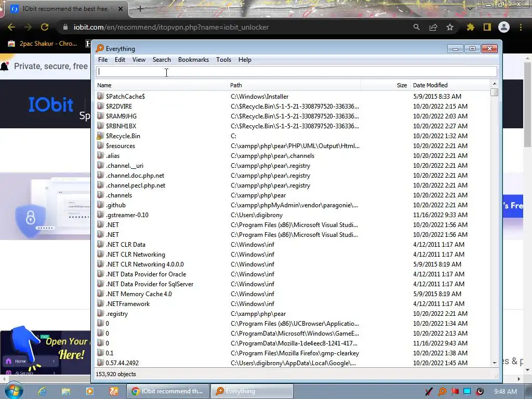Open the 2pac Shakur bookmark
Viewport: 532px width, 399px height.
point(43,44)
